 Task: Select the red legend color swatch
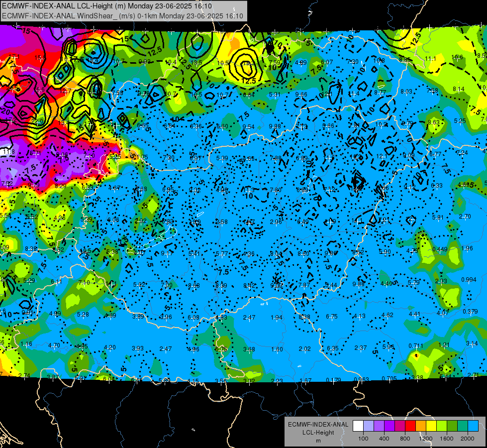pos(410,426)
